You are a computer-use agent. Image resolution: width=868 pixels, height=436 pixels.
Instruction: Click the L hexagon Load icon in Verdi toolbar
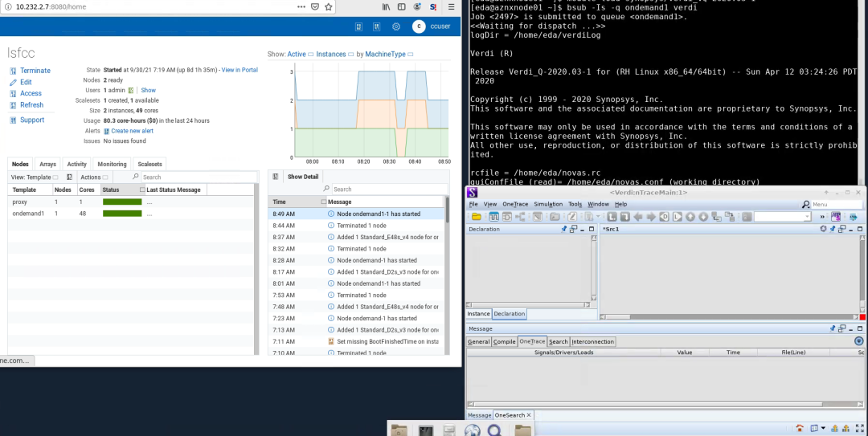click(678, 217)
